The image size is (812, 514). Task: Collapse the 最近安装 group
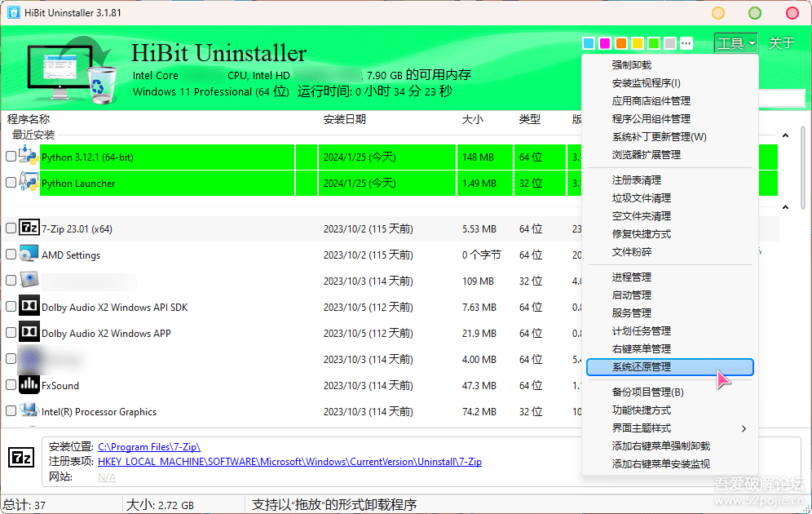[785, 135]
